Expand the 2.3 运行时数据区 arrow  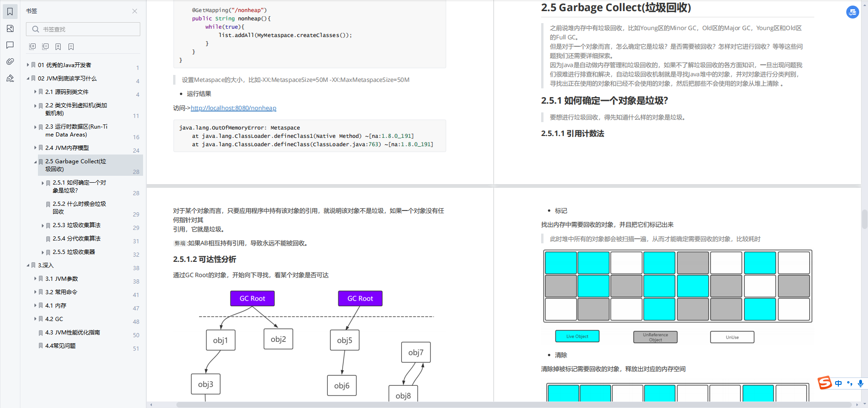tap(35, 127)
